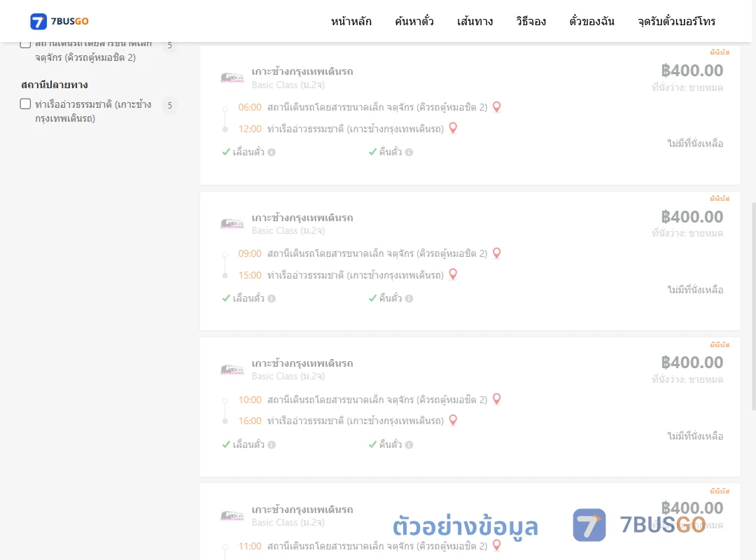
Task: Click the operator bus logo in 11:00 trip card
Action: pos(232,516)
